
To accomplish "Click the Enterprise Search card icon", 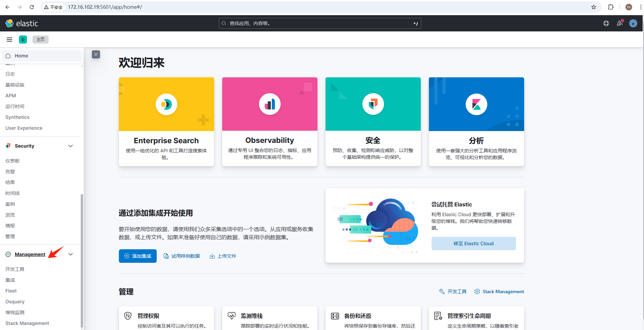I will [166, 104].
